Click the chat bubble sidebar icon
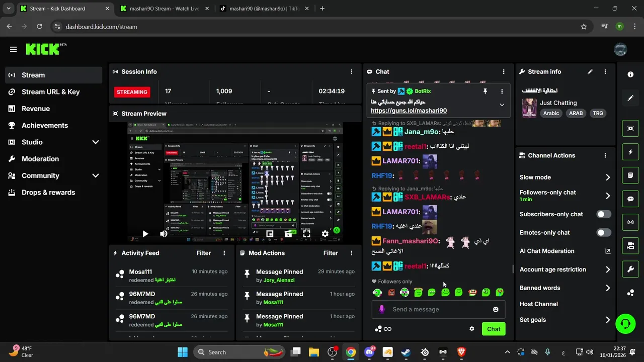 [630, 199]
